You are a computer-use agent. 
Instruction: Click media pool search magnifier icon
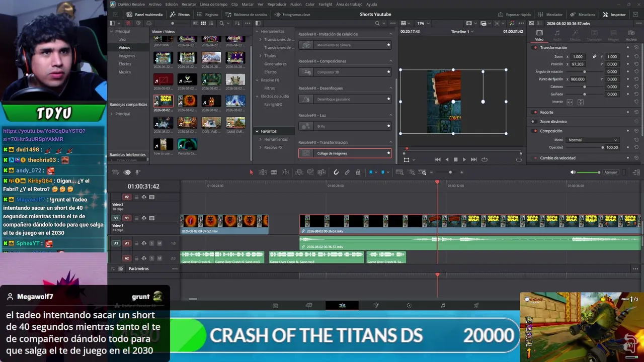coord(222,23)
